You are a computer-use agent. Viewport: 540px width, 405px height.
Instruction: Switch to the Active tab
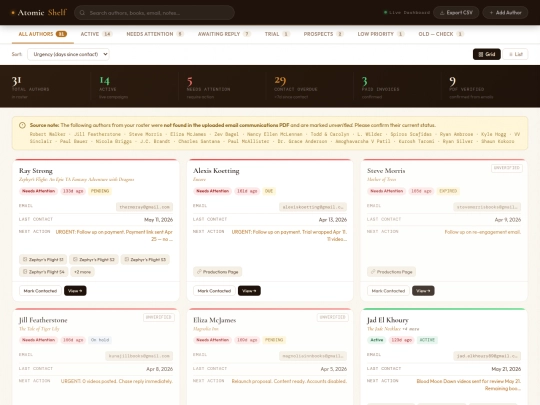click(96, 34)
